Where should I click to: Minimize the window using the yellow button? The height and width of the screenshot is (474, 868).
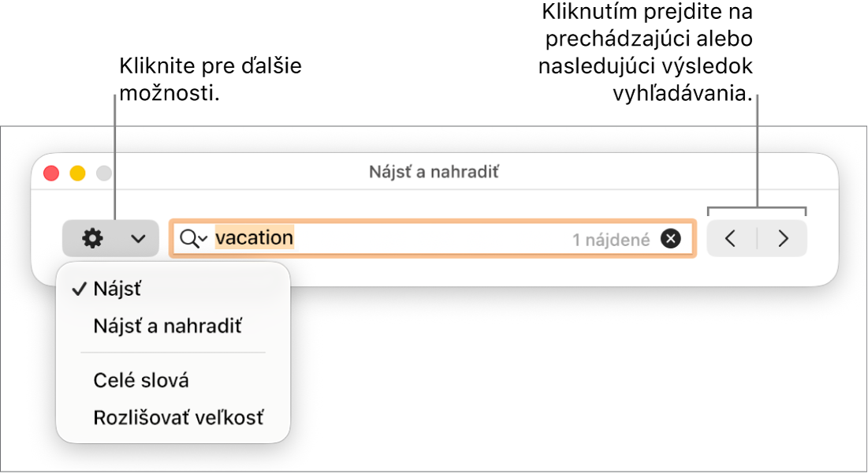pyautogui.click(x=77, y=174)
